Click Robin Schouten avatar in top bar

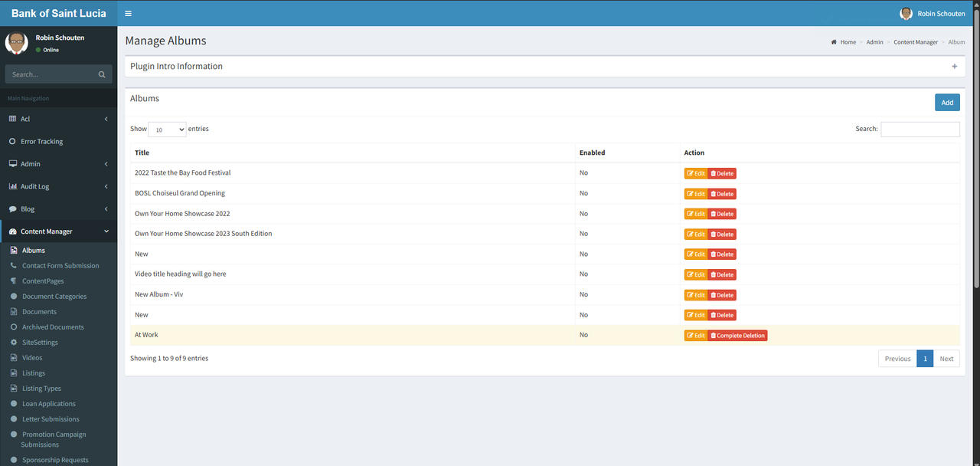pos(906,14)
